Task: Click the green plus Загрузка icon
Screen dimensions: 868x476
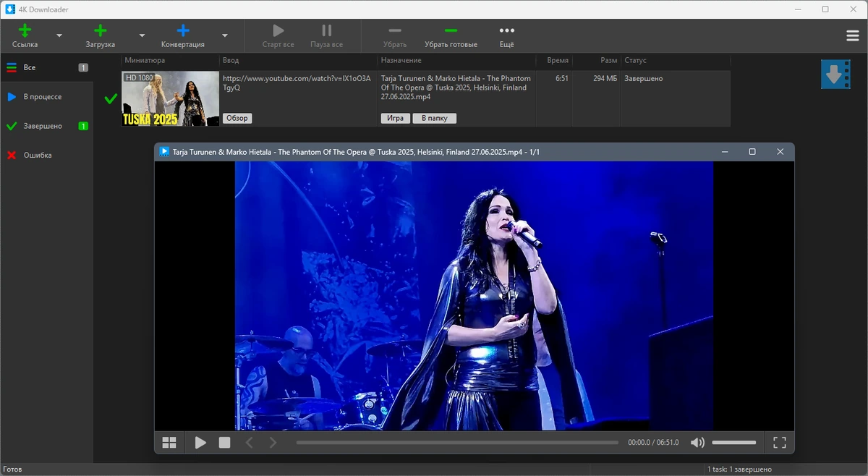Action: coord(101,30)
